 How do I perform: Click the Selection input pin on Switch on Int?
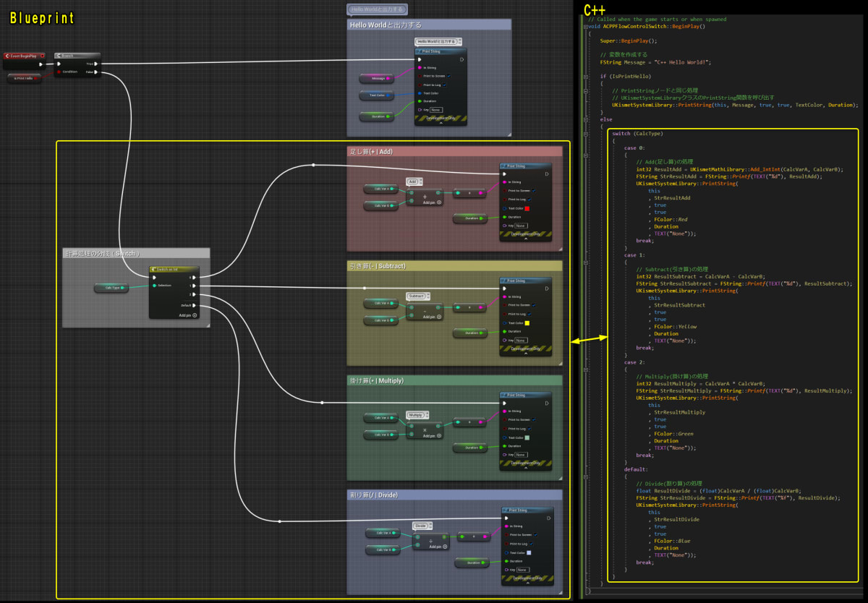pos(154,286)
